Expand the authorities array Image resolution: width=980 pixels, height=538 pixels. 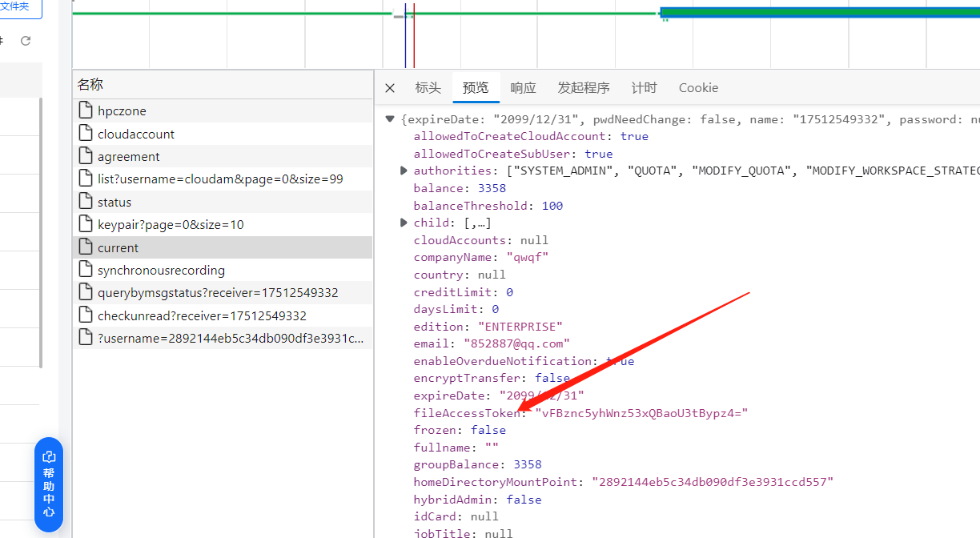click(x=404, y=171)
